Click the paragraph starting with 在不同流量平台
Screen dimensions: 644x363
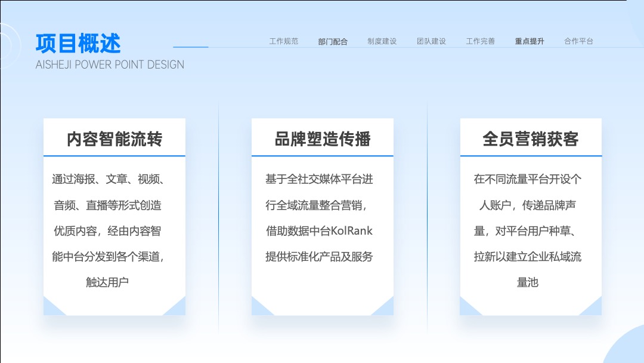pos(527,230)
